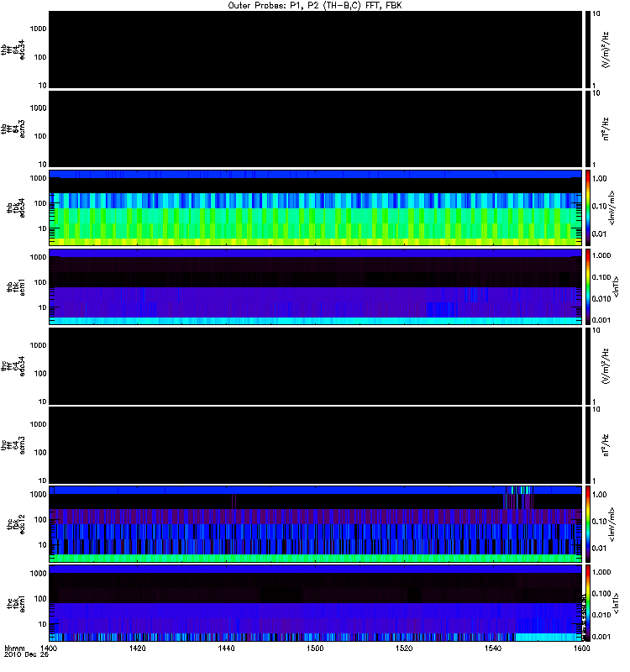Click the 0.10 color bar value beside thb fbk edc34
This screenshot has height=672, width=630.
click(600, 207)
